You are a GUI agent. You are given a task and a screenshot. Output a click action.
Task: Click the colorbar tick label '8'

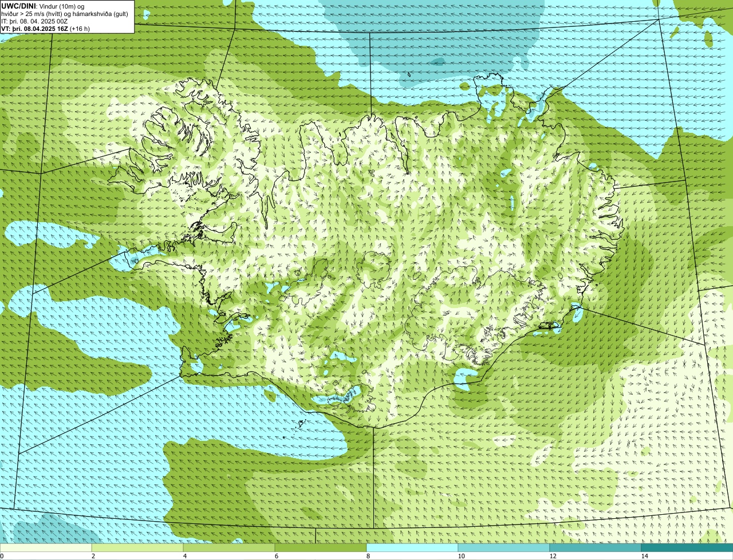[368, 556]
